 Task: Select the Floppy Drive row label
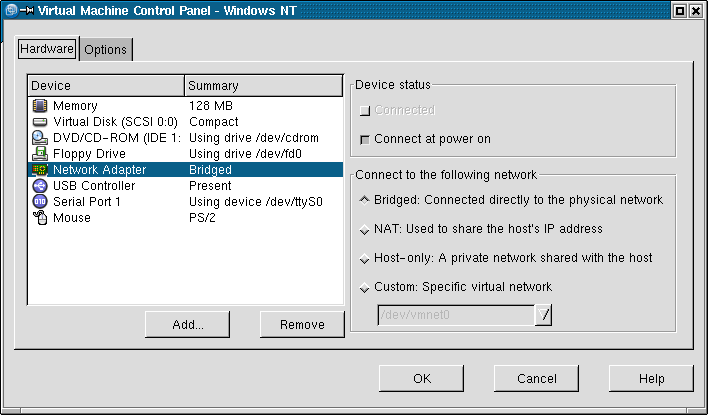pos(89,154)
